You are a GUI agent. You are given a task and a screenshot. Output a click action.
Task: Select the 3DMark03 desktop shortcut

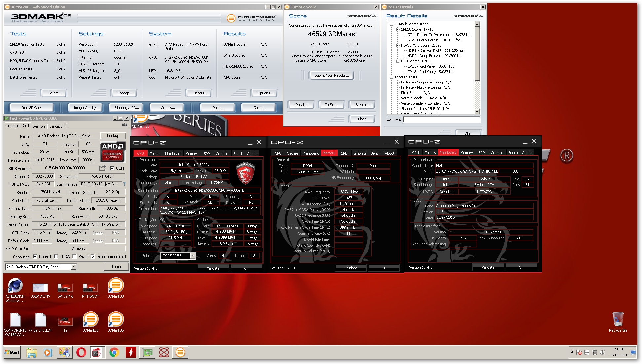[116, 288]
